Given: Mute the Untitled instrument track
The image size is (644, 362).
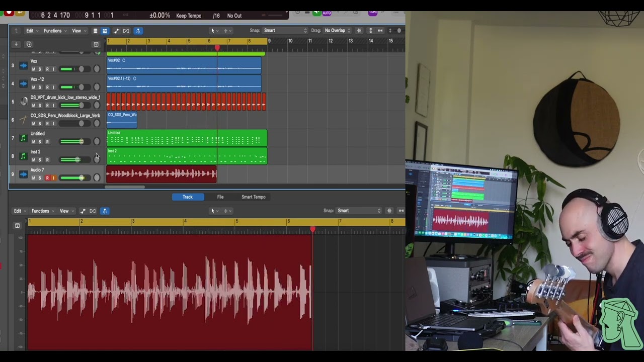Looking at the screenshot, I should (x=34, y=142).
